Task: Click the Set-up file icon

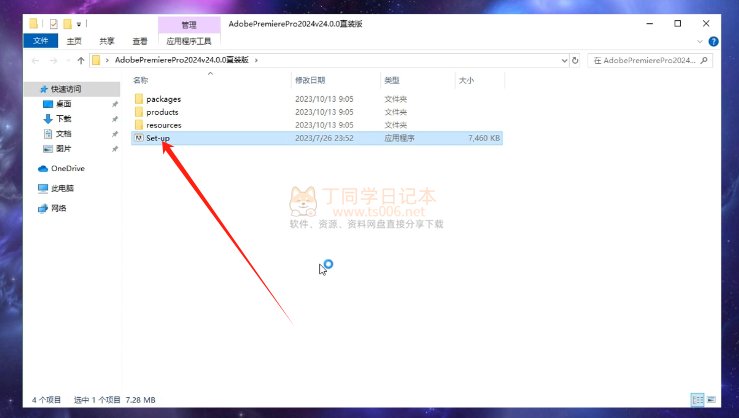Action: point(139,138)
